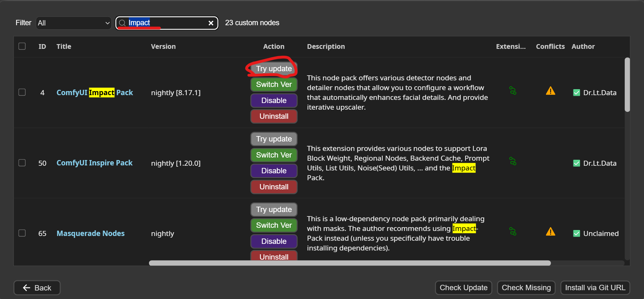
Task: Click Install via Git URL
Action: 595,288
